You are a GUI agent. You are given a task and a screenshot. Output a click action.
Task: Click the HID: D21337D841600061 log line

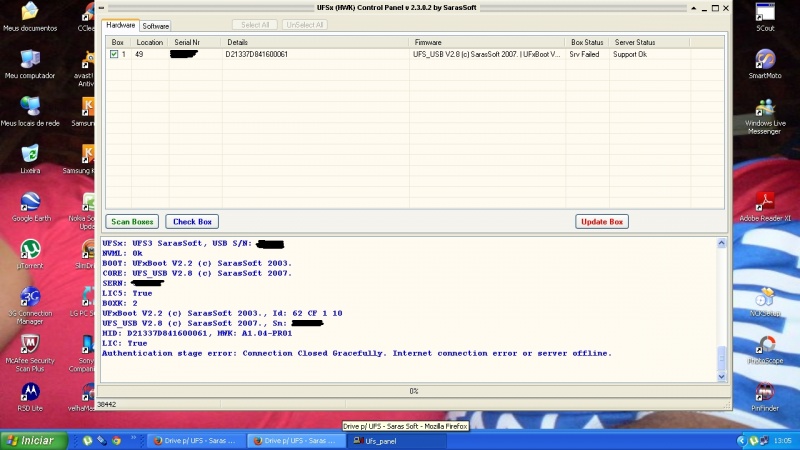pyautogui.click(x=197, y=333)
